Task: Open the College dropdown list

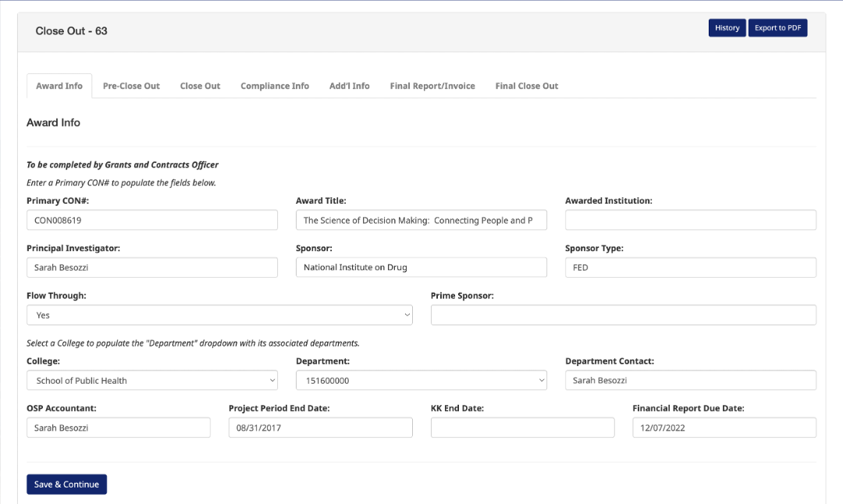Action: (x=152, y=381)
